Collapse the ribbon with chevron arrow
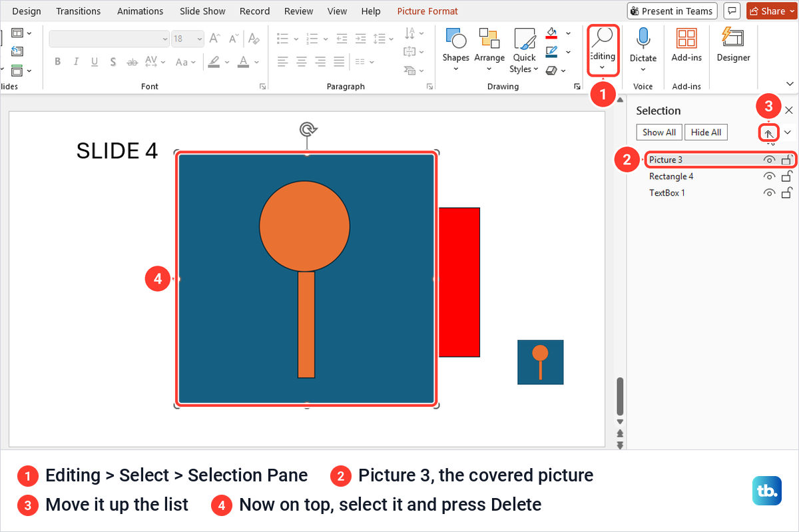799x532 pixels. (790, 84)
